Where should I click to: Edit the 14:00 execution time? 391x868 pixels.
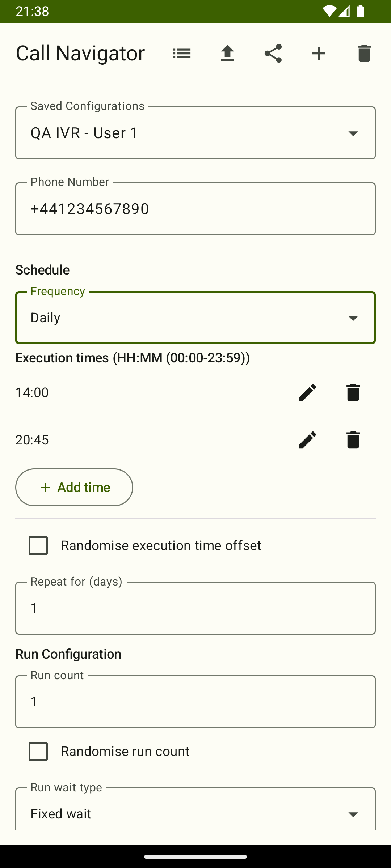point(307,392)
